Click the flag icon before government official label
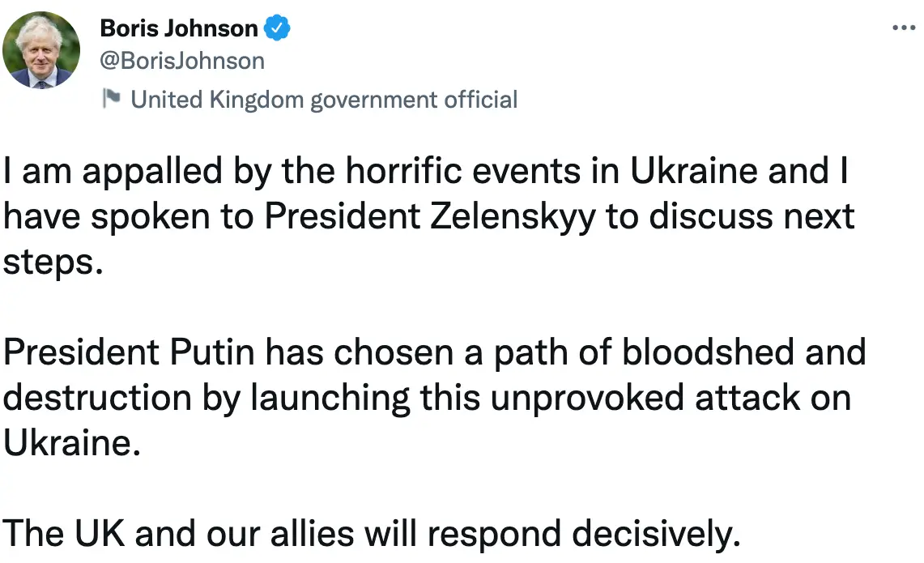The image size is (924, 563). 110,98
